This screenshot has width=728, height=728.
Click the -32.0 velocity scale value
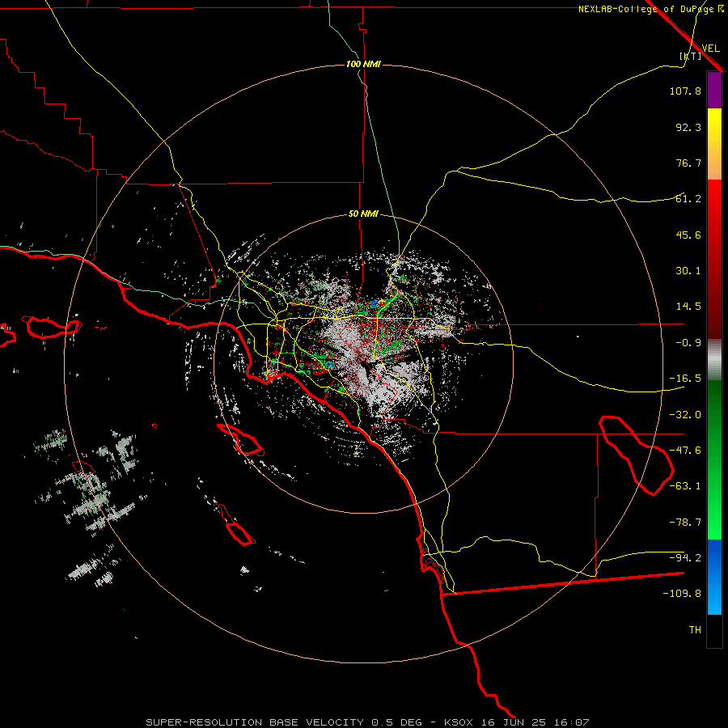pos(685,415)
